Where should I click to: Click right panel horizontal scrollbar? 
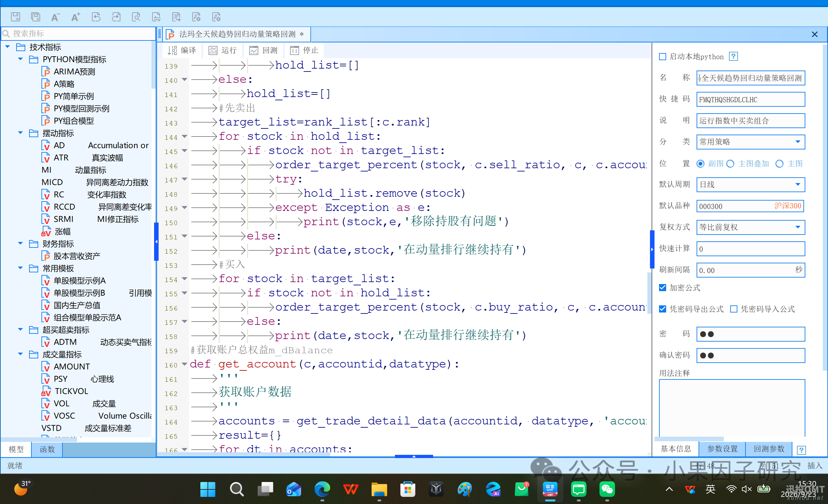pyautogui.click(x=689, y=439)
